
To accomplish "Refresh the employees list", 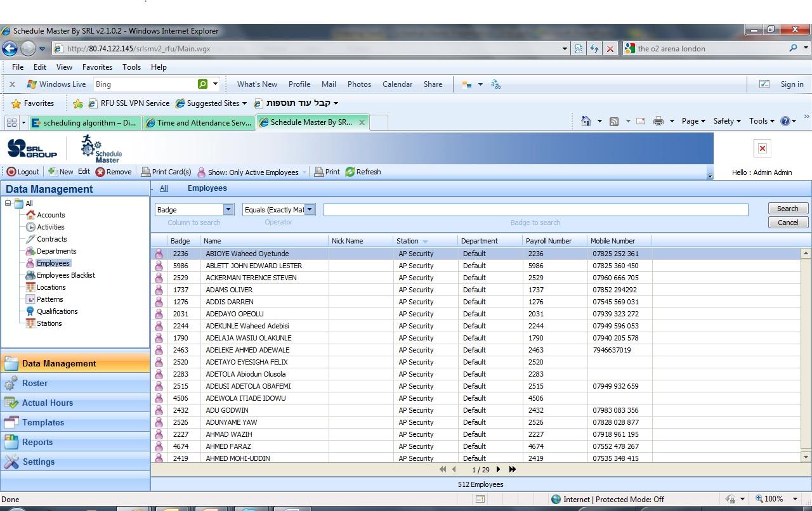I will (363, 172).
